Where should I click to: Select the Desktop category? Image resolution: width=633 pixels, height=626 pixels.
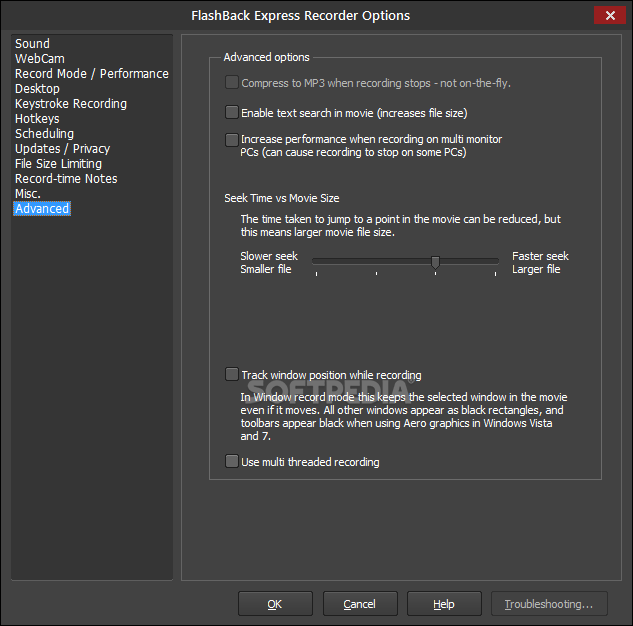pos(37,88)
